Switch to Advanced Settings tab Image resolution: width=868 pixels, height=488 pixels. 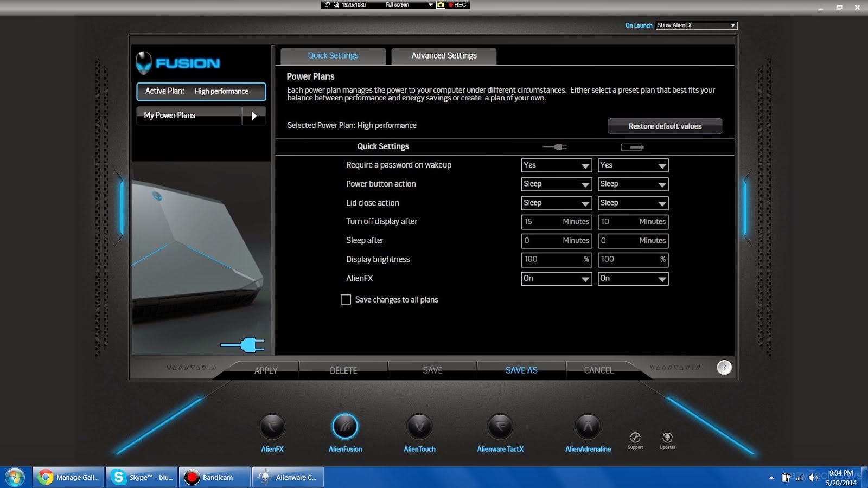[444, 56]
